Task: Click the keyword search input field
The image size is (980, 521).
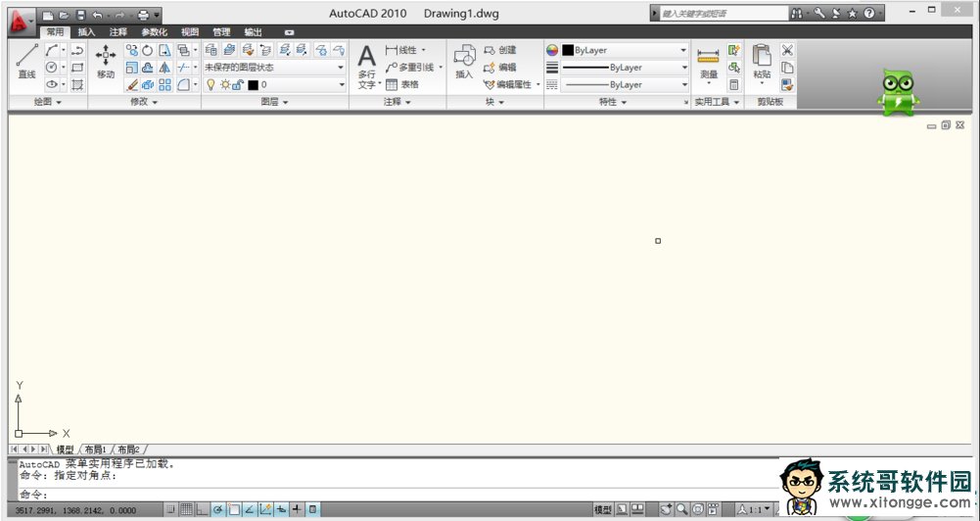Action: pyautogui.click(x=720, y=14)
